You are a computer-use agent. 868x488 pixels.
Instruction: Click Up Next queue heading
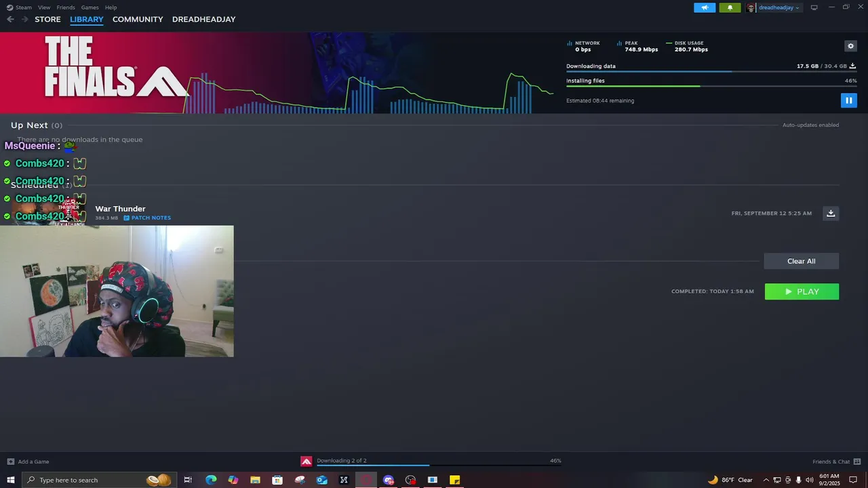(x=37, y=125)
